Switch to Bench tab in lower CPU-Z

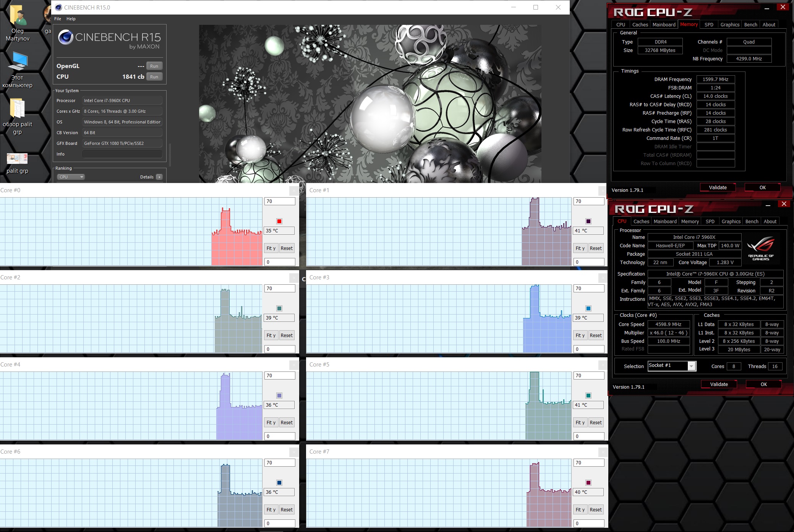point(752,221)
